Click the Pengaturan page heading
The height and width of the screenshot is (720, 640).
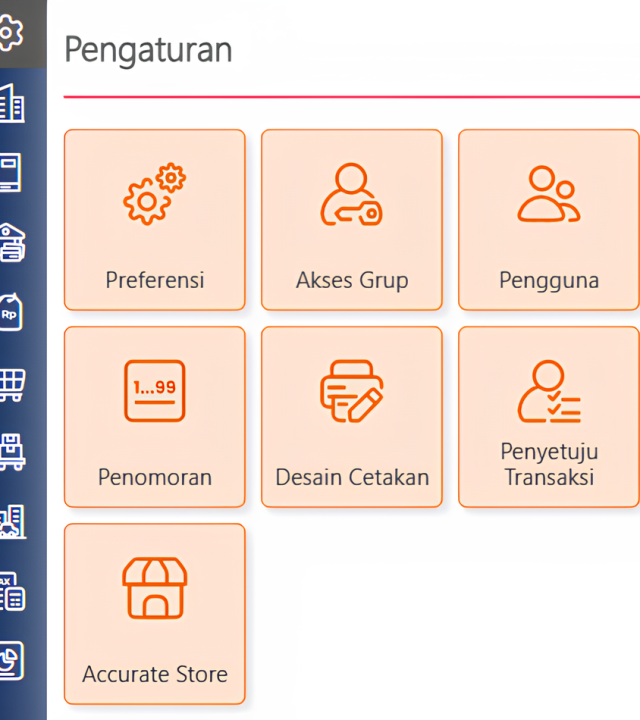coord(148,50)
